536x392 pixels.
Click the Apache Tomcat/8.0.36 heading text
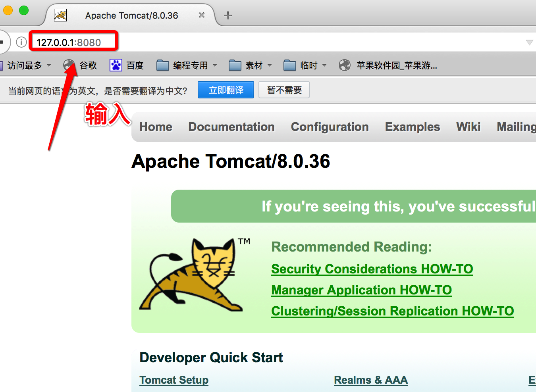pyautogui.click(x=231, y=161)
